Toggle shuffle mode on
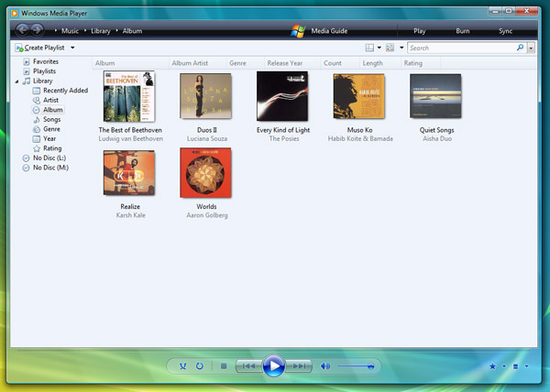This screenshot has height=392, width=550. (x=183, y=366)
